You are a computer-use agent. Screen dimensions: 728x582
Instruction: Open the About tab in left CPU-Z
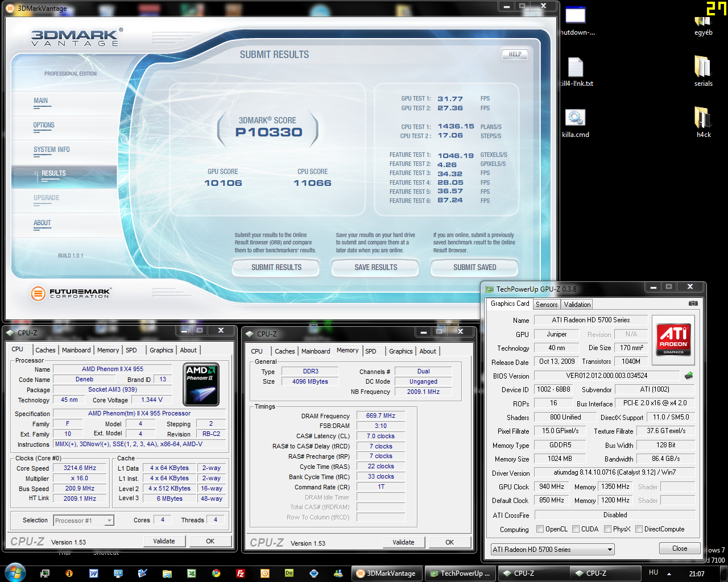tap(188, 350)
